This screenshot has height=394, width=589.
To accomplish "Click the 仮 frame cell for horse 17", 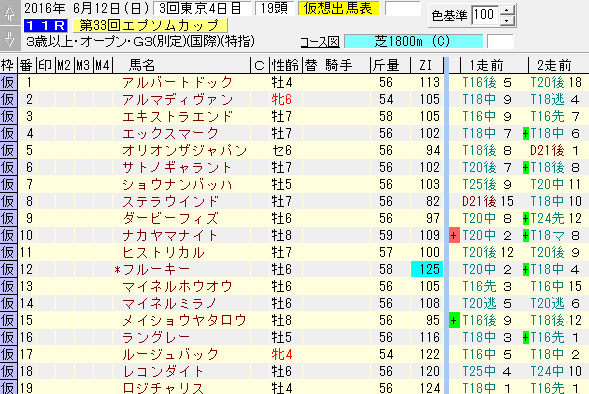I will point(8,354).
